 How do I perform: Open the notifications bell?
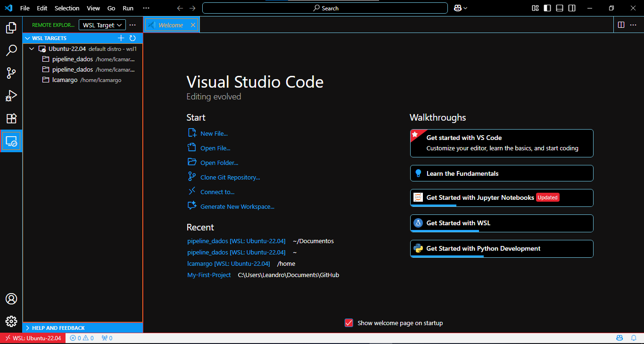(634, 338)
